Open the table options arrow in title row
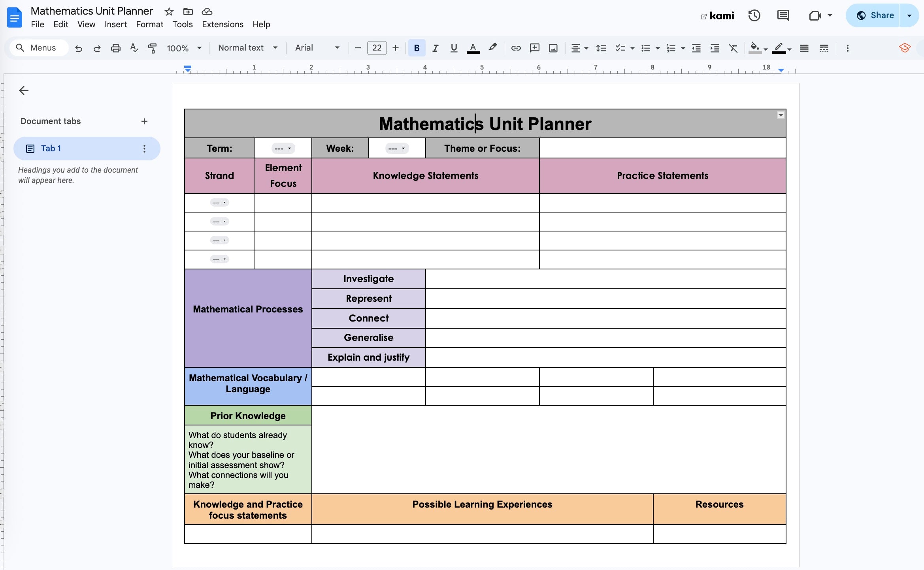924x570 pixels. pos(781,115)
